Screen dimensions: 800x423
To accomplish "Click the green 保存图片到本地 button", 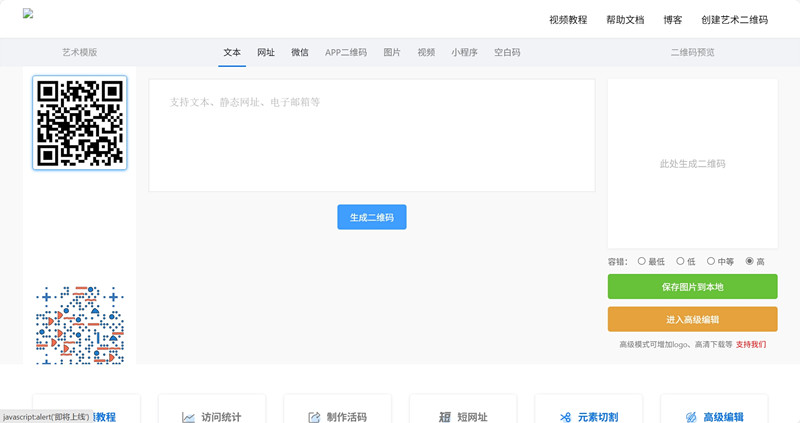I will (x=692, y=287).
